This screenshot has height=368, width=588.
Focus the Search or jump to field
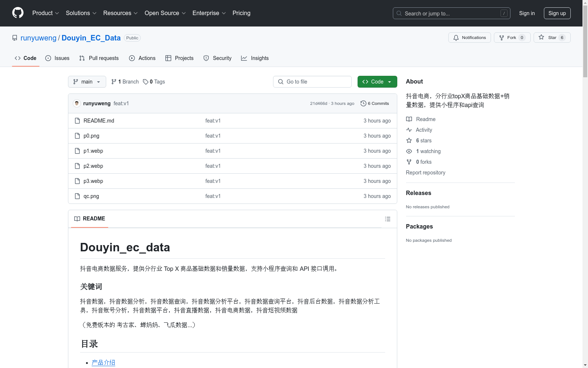(x=451, y=13)
